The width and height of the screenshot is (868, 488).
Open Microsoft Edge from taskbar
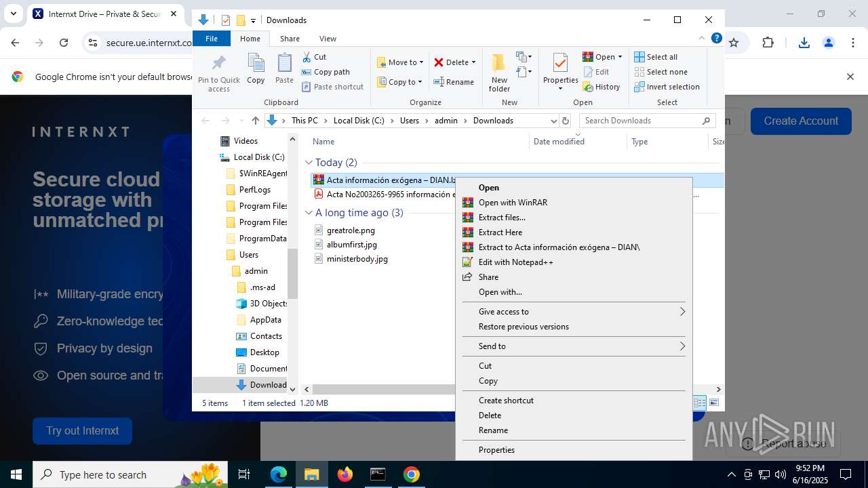[279, 474]
